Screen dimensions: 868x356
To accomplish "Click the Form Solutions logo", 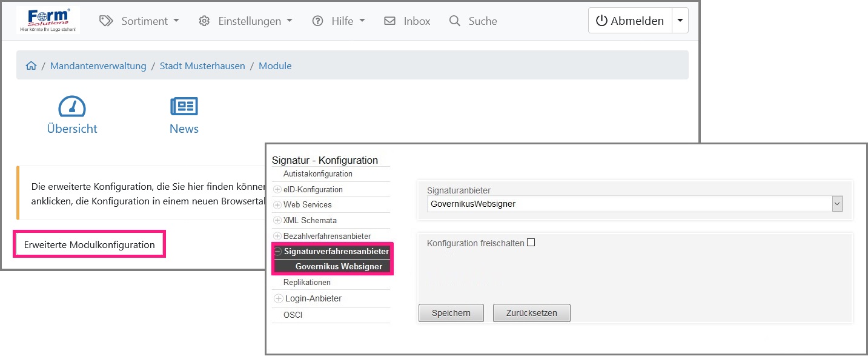I will pyautogui.click(x=48, y=21).
